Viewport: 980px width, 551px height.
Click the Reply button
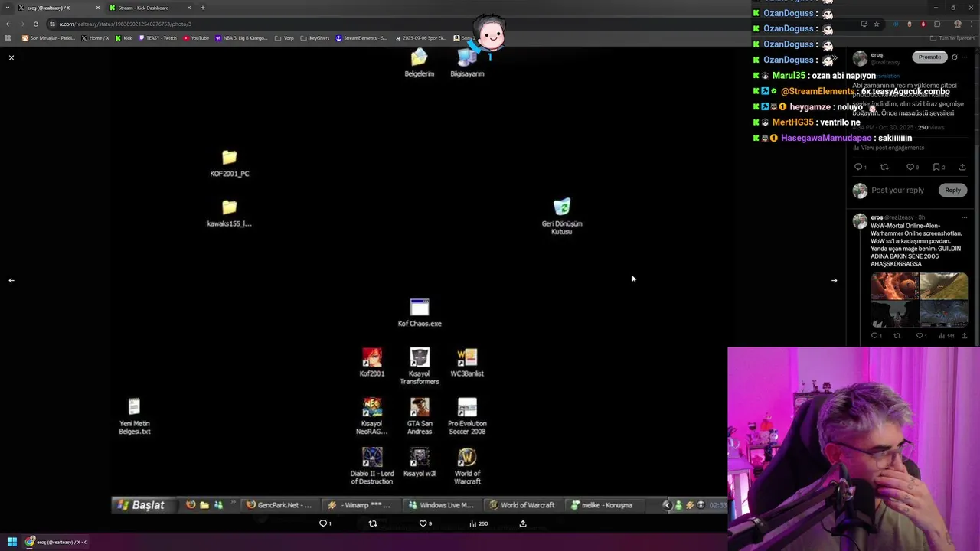click(952, 190)
